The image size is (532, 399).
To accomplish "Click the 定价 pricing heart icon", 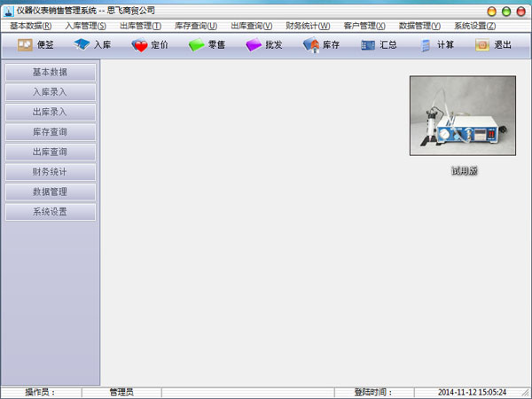I will [x=139, y=45].
